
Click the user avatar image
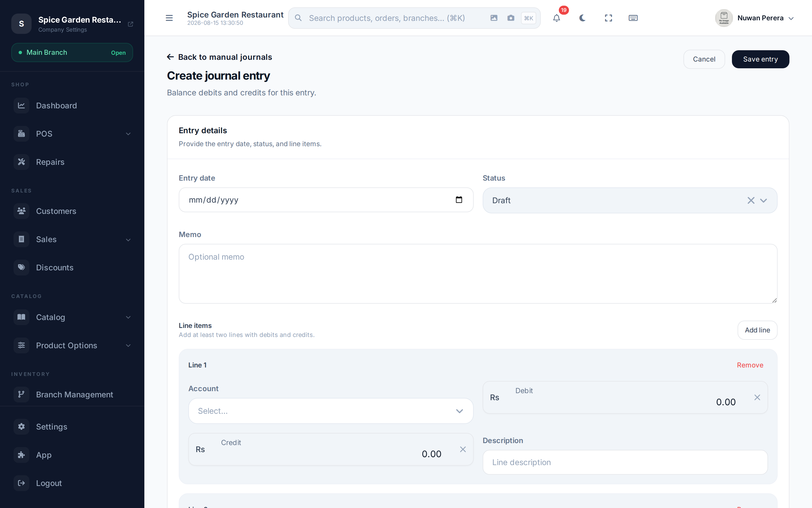(724, 18)
